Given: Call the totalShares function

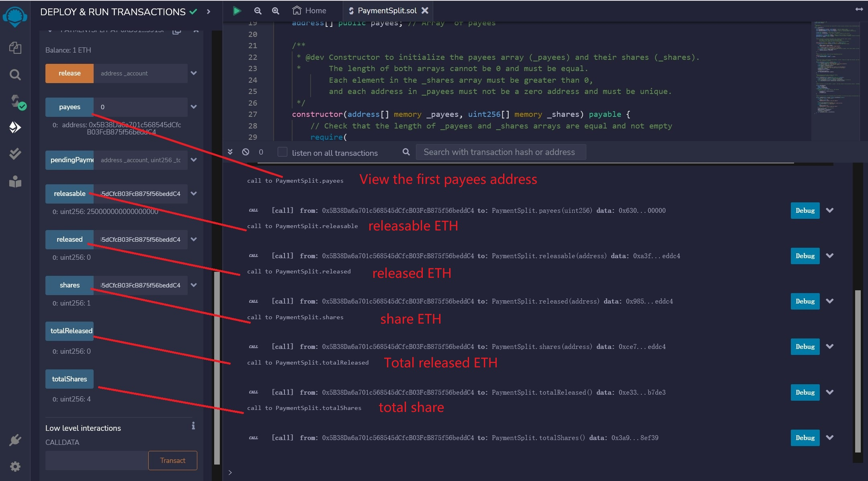Looking at the screenshot, I should [x=69, y=379].
